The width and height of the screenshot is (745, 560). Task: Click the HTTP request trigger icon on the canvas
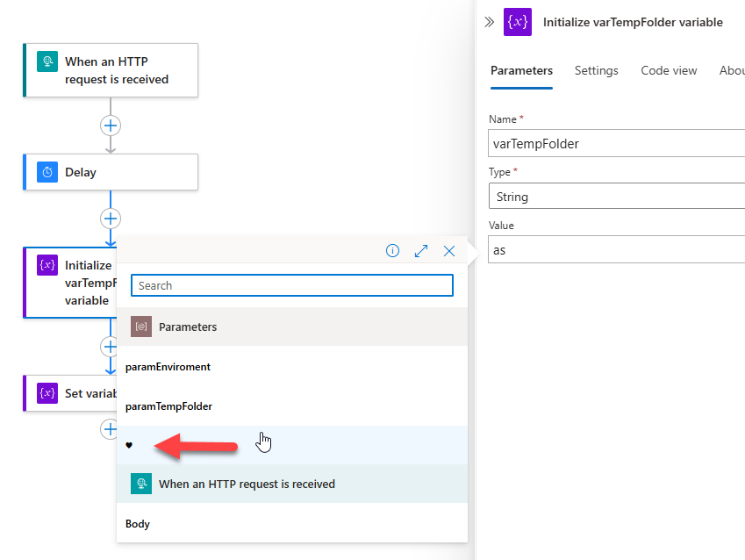(x=47, y=61)
